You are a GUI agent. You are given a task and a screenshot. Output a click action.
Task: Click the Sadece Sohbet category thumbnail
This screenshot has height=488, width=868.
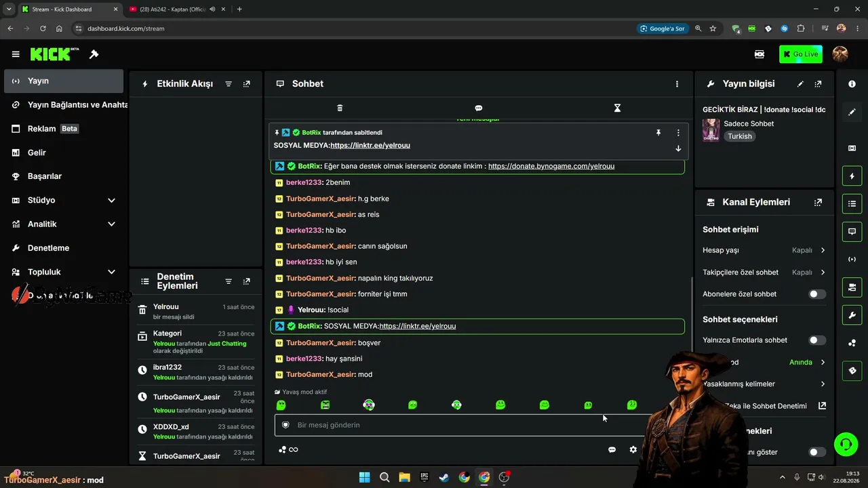tap(711, 130)
